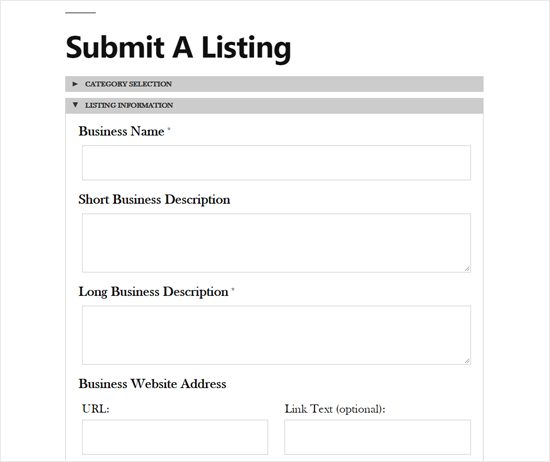The height and width of the screenshot is (462, 550).
Task: Click the Business Name label
Action: (x=121, y=131)
